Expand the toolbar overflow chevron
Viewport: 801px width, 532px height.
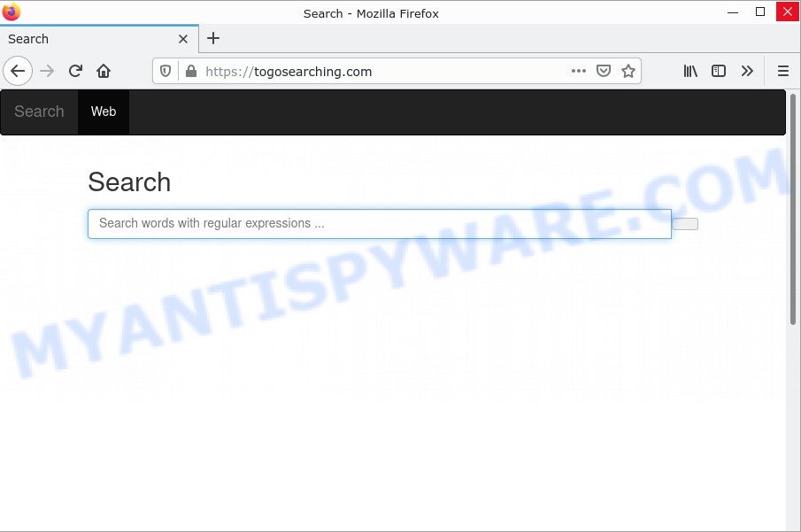point(747,71)
